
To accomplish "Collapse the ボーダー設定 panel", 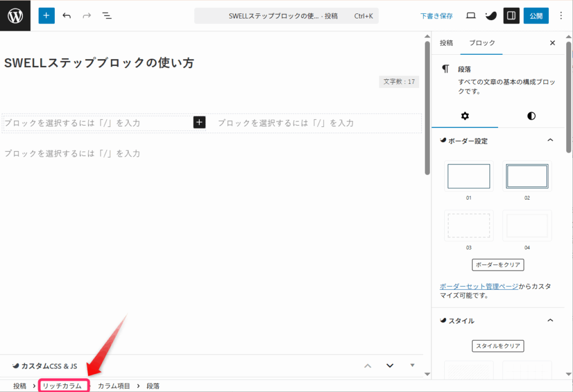I will pos(550,140).
